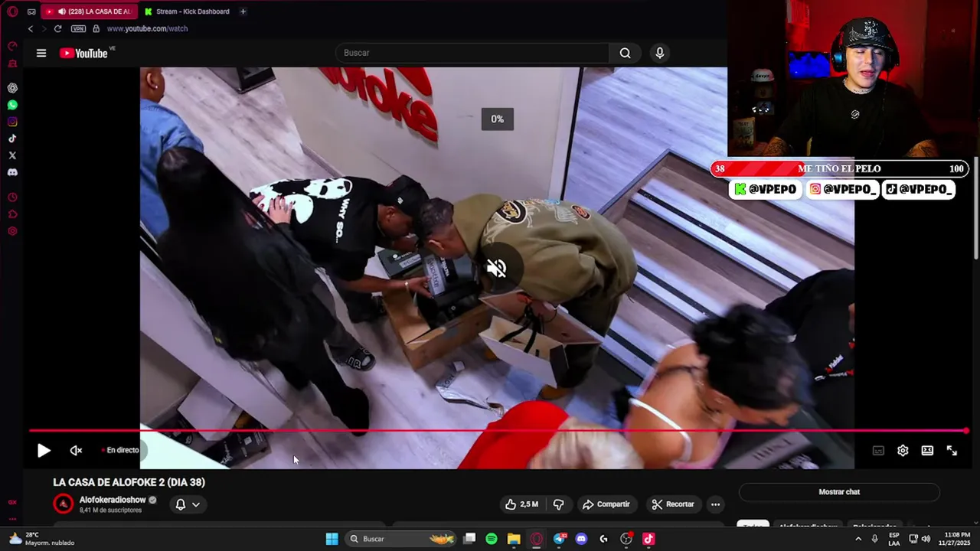Open a new browser tab

point(243,11)
